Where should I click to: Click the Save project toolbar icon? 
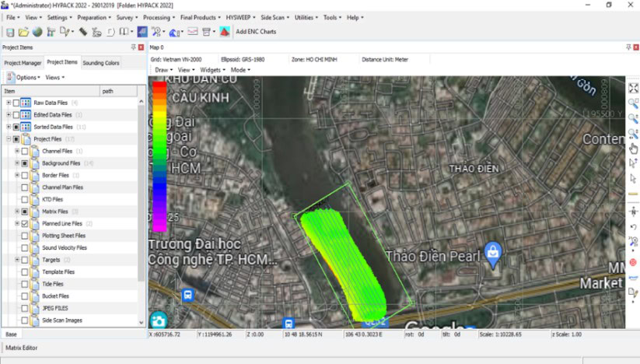point(10,32)
